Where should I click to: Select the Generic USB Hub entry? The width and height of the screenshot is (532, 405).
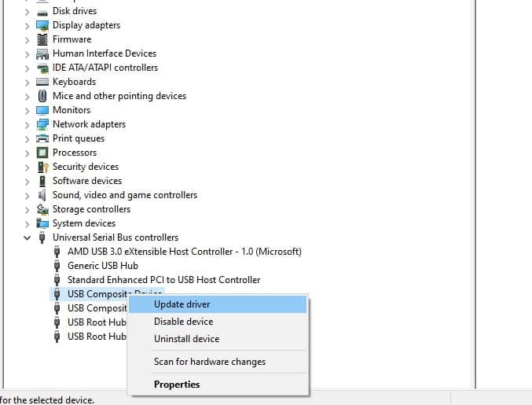(103, 266)
